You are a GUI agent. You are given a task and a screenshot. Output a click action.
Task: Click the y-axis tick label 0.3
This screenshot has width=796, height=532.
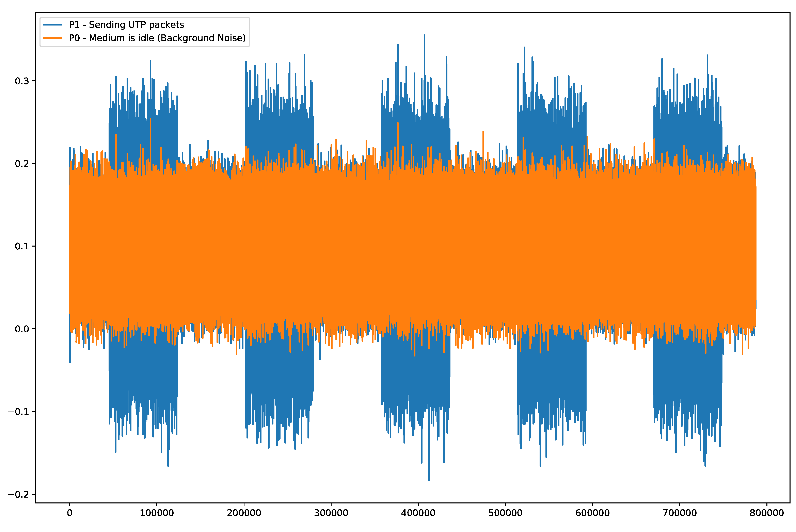22,81
